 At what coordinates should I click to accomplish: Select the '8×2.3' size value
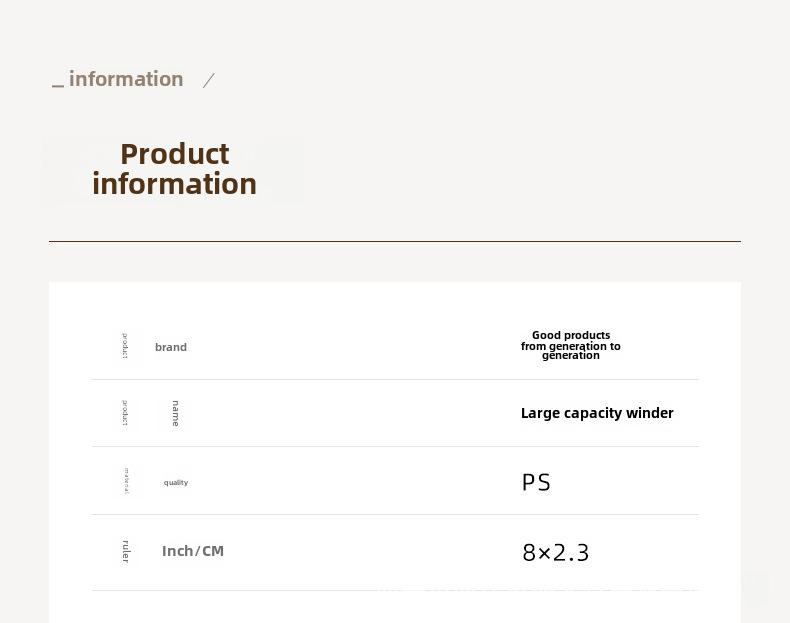[555, 553]
